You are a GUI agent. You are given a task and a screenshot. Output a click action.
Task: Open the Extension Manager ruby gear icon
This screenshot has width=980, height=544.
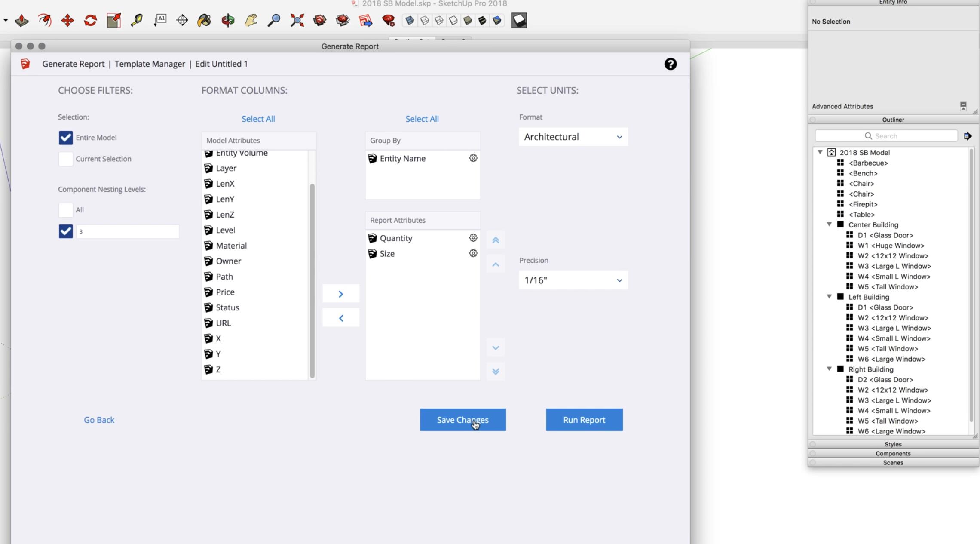[389, 20]
